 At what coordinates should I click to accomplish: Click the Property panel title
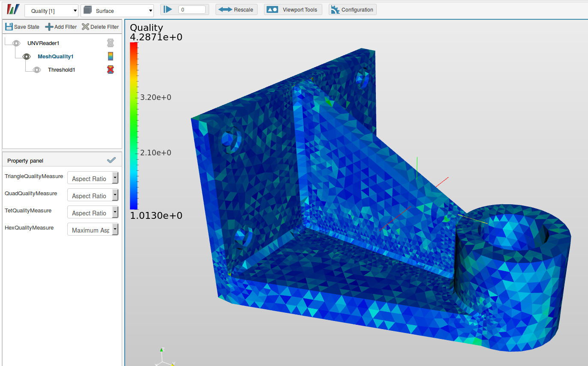25,160
